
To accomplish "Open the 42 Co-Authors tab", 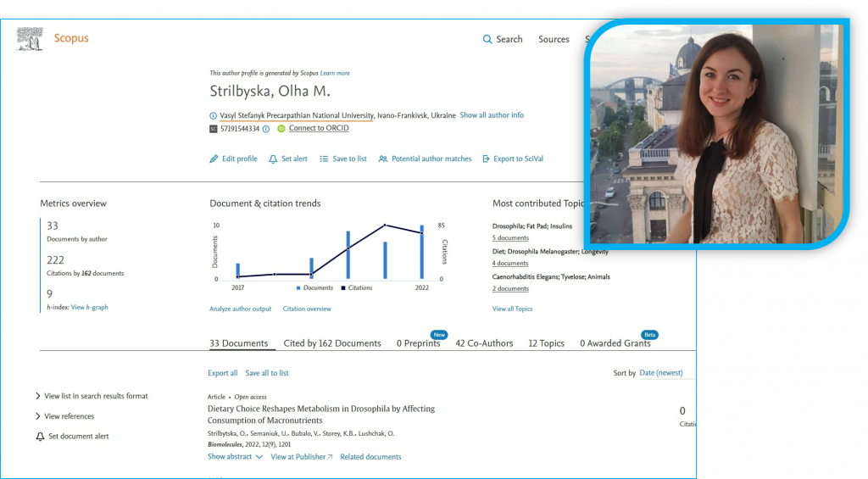I will [x=485, y=343].
